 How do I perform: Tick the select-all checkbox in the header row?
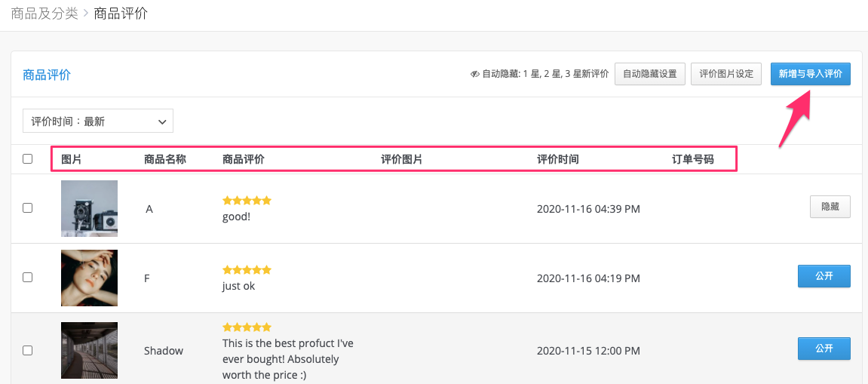click(28, 159)
